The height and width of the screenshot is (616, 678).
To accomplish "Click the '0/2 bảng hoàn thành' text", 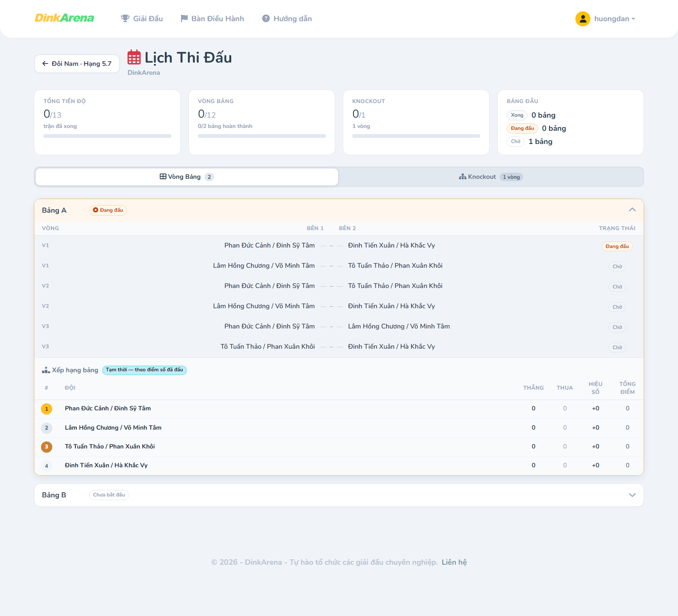I will pos(225,126).
